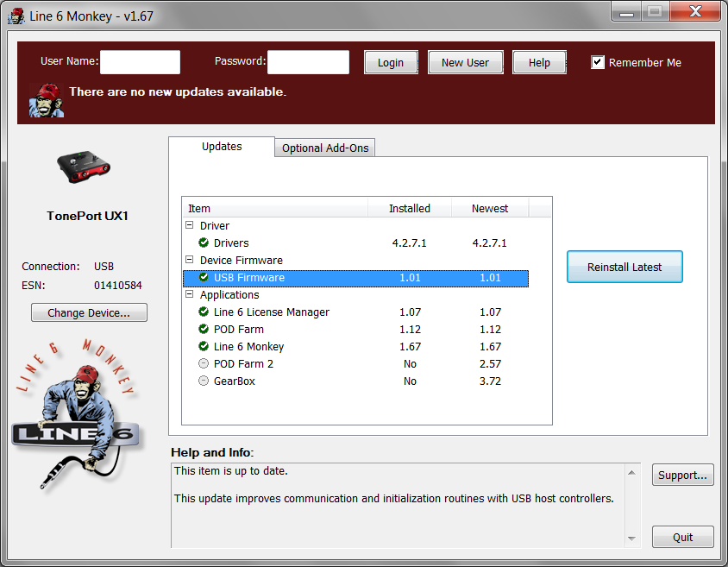728x567 pixels.
Task: Click the Item column header
Action: [275, 209]
